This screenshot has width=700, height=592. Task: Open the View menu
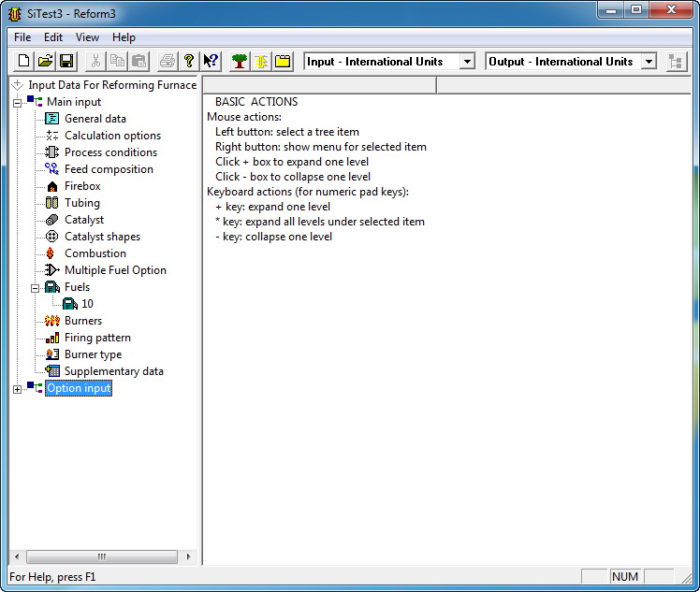[87, 37]
